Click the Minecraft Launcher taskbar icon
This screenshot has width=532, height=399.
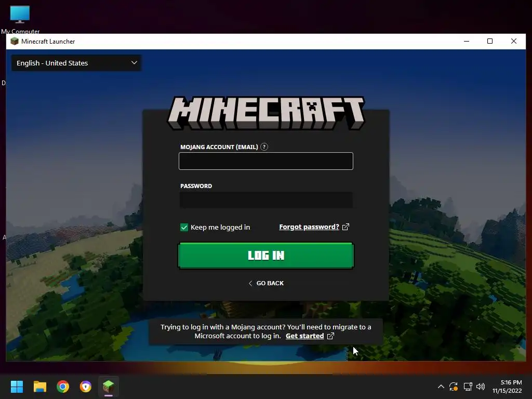(109, 387)
